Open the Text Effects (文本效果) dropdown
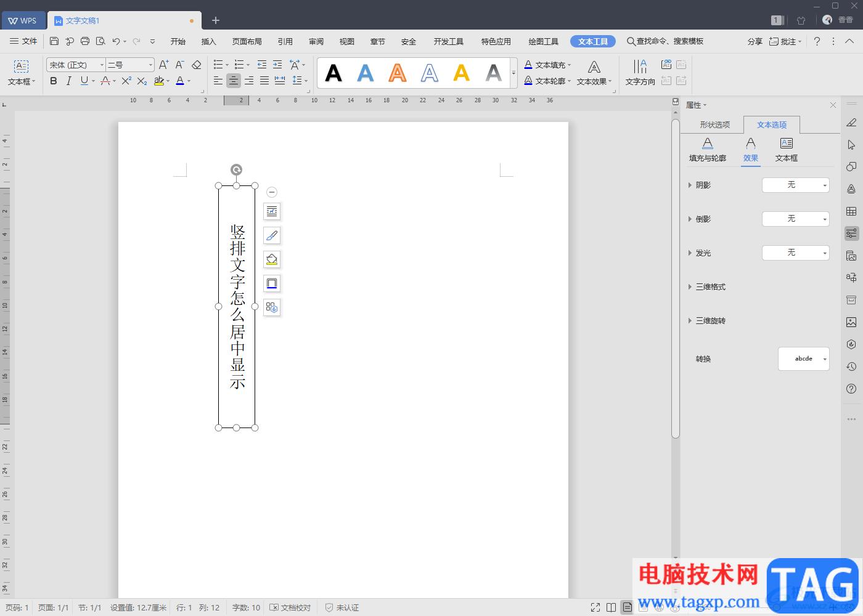Screen dimensions: 863x616 click(x=594, y=73)
